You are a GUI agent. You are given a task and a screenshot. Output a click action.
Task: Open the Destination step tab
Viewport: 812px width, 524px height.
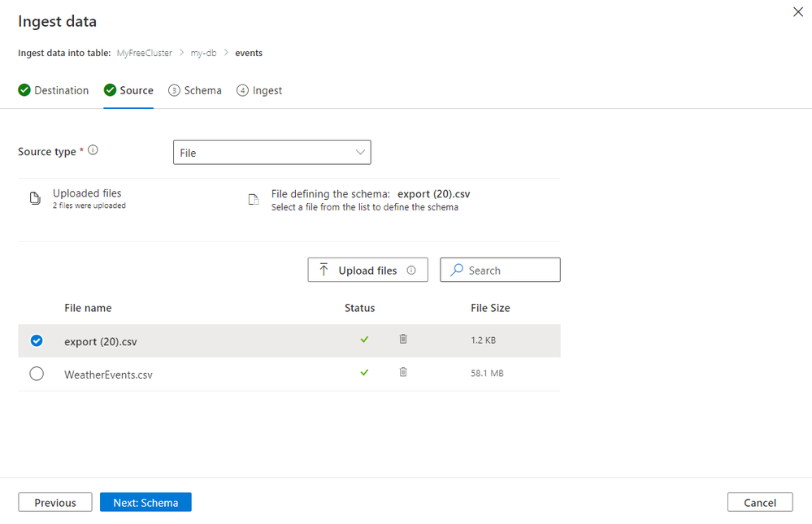54,91
